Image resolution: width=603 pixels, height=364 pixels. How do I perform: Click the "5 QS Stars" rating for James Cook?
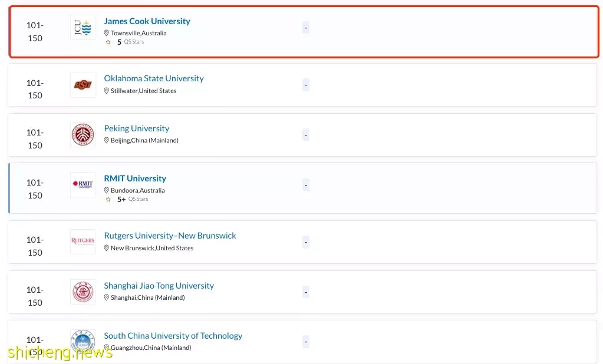click(x=130, y=42)
